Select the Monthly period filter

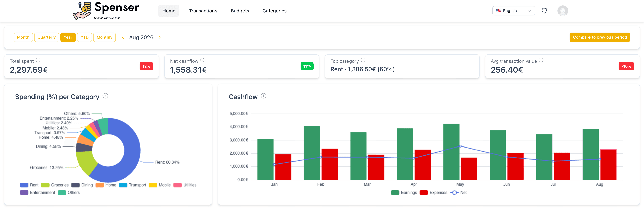click(x=104, y=37)
